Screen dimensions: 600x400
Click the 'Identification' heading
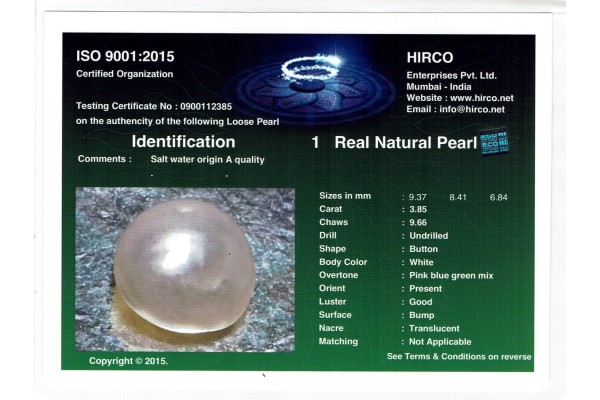click(183, 142)
